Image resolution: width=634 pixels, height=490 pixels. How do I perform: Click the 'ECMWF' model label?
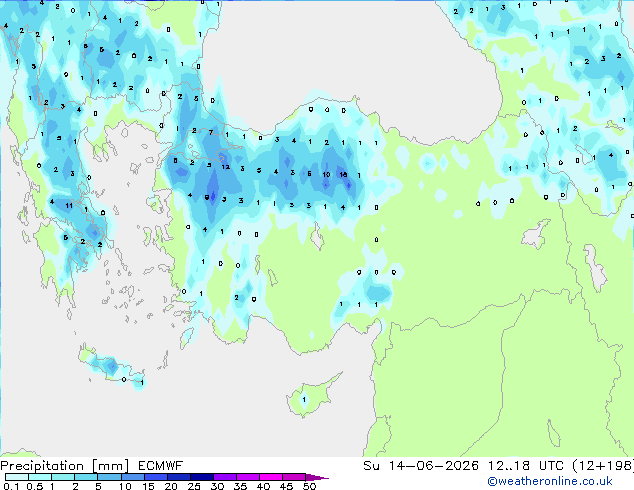(x=161, y=466)
